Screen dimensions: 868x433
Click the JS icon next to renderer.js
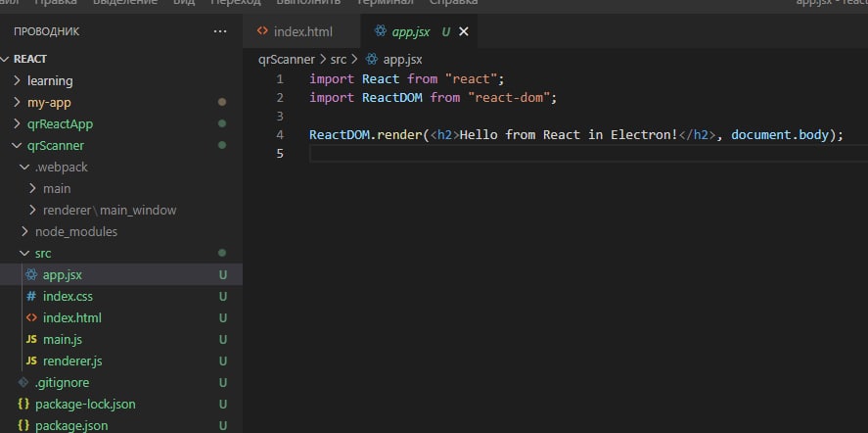pyautogui.click(x=31, y=361)
